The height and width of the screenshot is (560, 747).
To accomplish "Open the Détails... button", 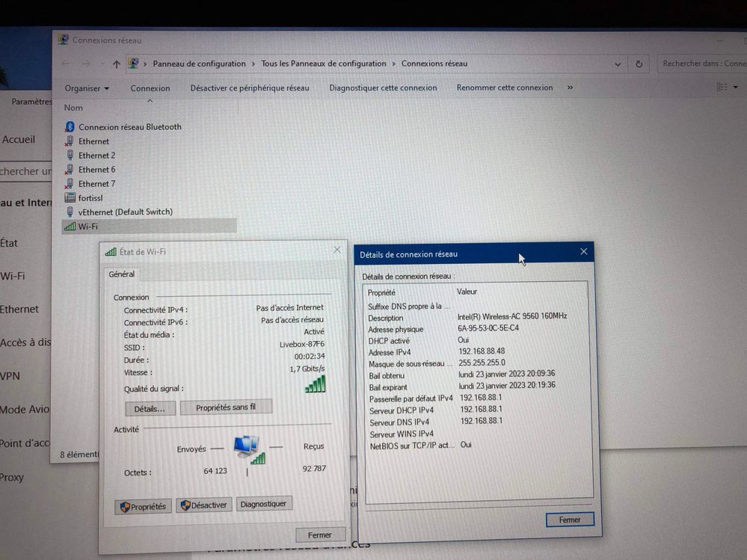I will click(150, 408).
